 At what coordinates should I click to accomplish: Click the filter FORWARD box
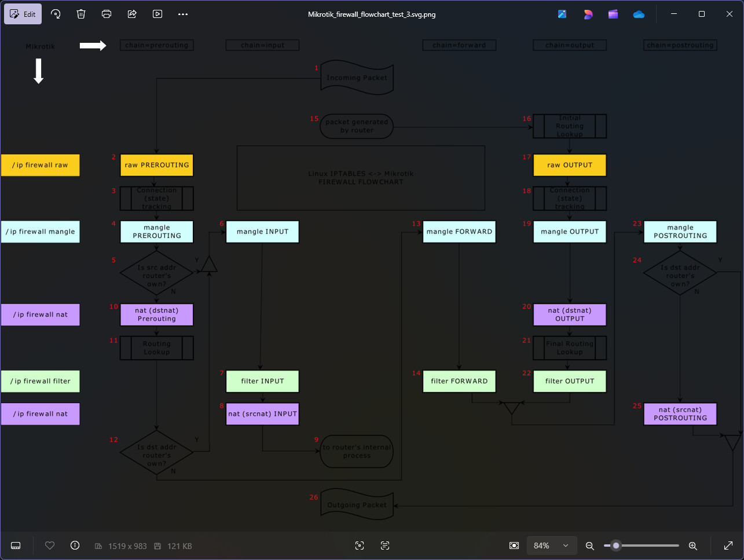(459, 381)
